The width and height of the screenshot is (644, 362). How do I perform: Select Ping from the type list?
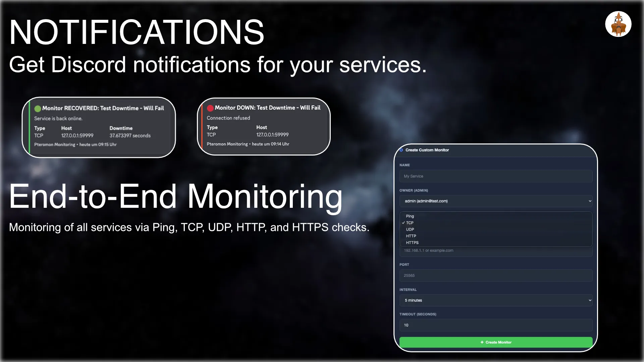click(x=410, y=216)
